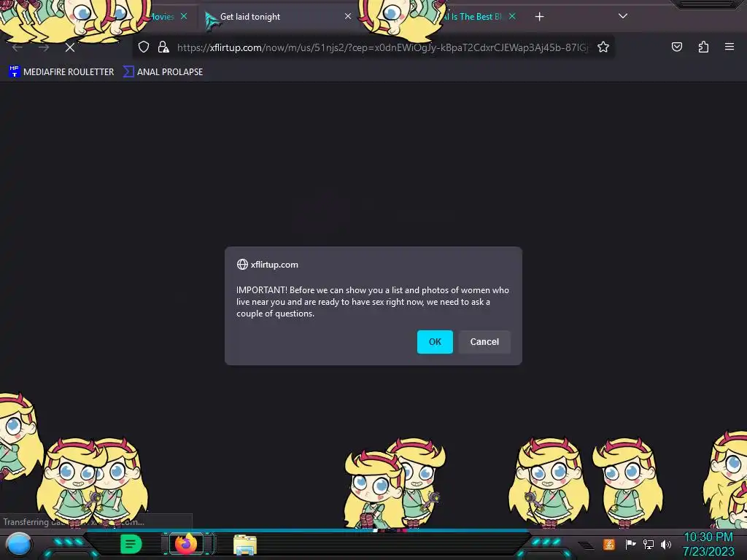The width and height of the screenshot is (747, 560).
Task: Close the Get laid tonight tab
Action: point(348,17)
